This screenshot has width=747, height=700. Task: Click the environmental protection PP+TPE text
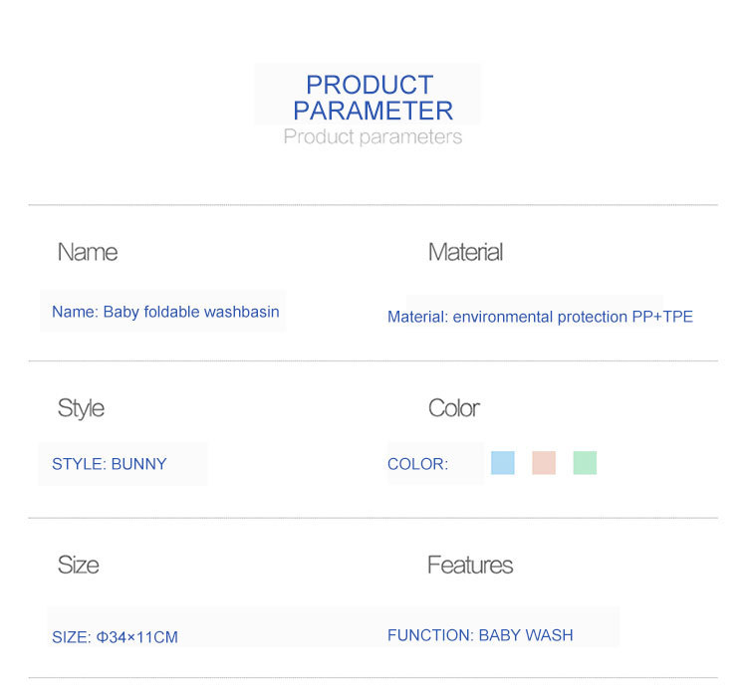click(x=573, y=317)
